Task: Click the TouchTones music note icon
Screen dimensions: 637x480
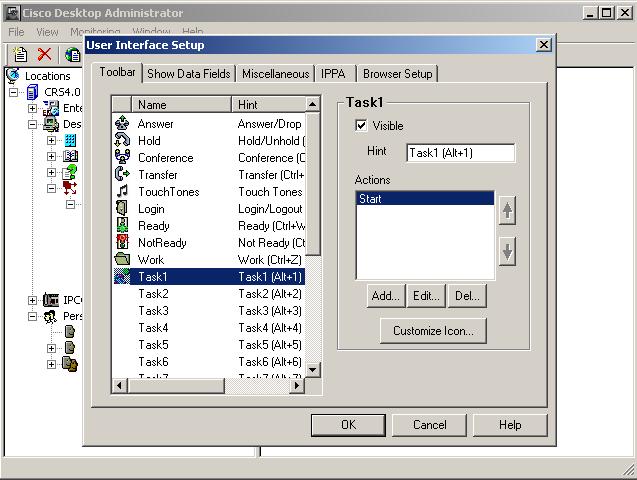Action: tap(122, 191)
